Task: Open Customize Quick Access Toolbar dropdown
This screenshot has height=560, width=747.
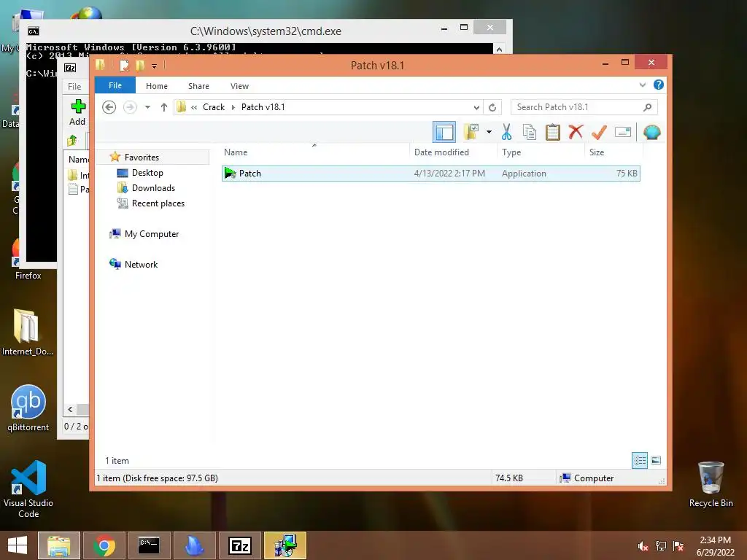Action: tap(155, 66)
